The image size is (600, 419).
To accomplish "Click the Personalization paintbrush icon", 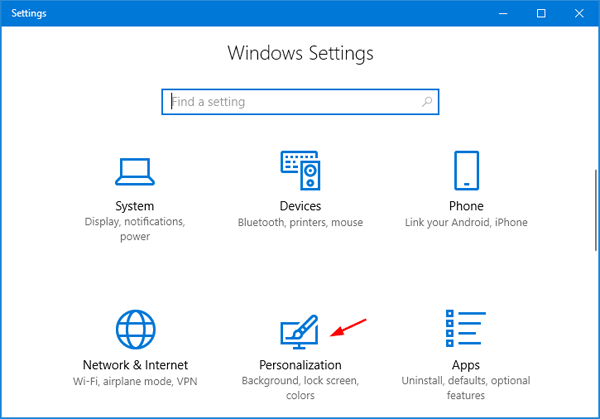I will click(x=300, y=331).
